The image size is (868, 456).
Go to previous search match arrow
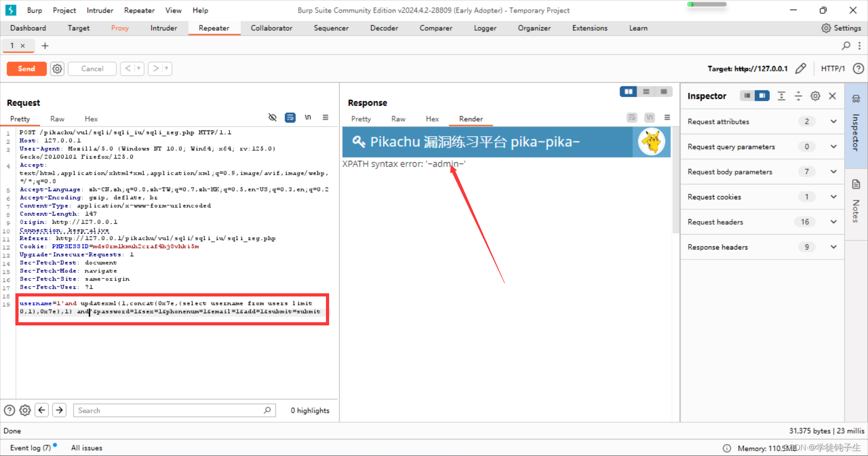(x=42, y=410)
